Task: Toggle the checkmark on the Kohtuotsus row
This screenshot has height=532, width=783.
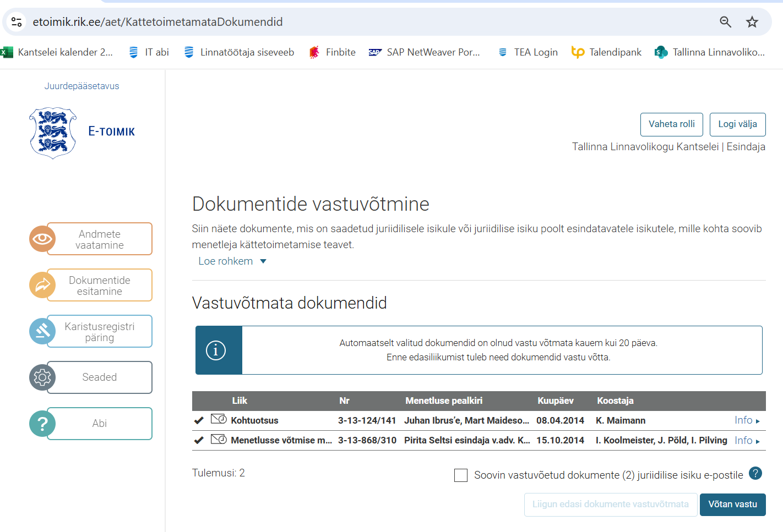Action: (x=199, y=421)
